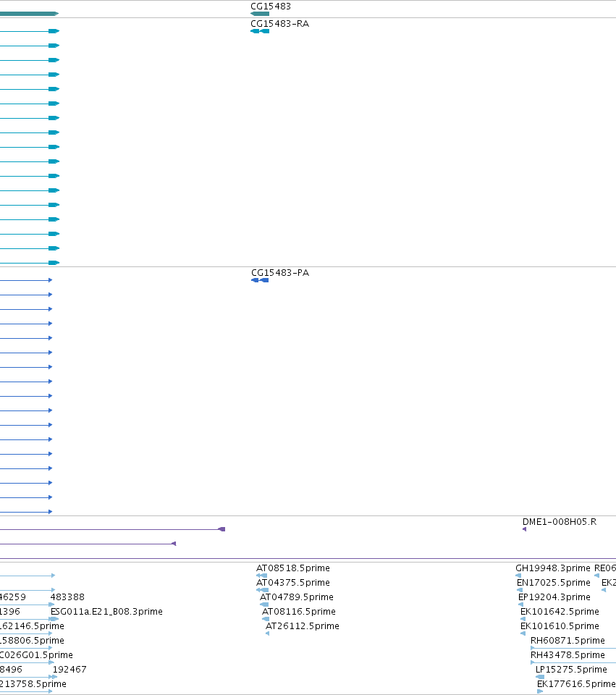Click the 58806.5prime EST label
Viewport: 616px width, 695px height.
(32, 641)
